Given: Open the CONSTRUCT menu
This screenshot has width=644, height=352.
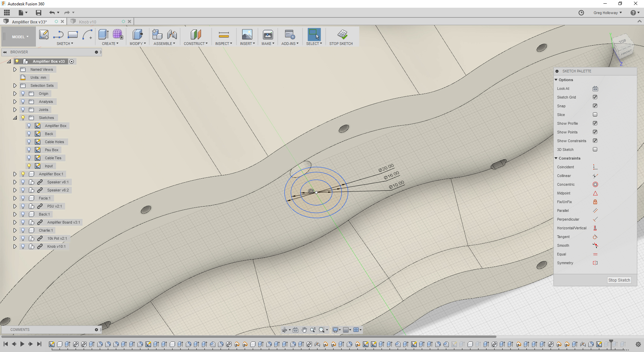Looking at the screenshot, I should tap(196, 44).
